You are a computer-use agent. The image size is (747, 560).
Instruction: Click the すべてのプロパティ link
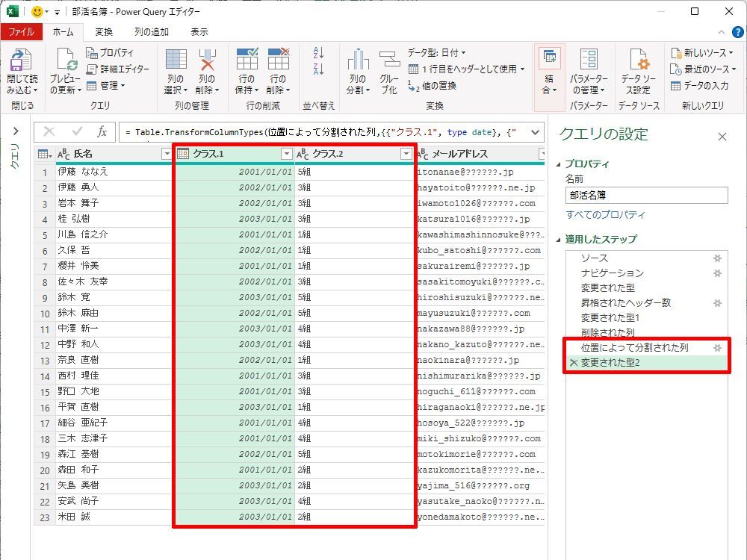pyautogui.click(x=605, y=215)
